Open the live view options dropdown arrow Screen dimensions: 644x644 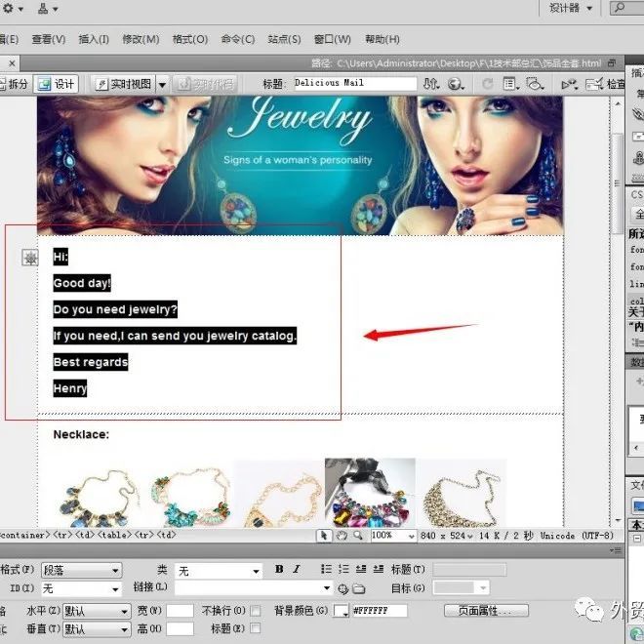click(162, 85)
